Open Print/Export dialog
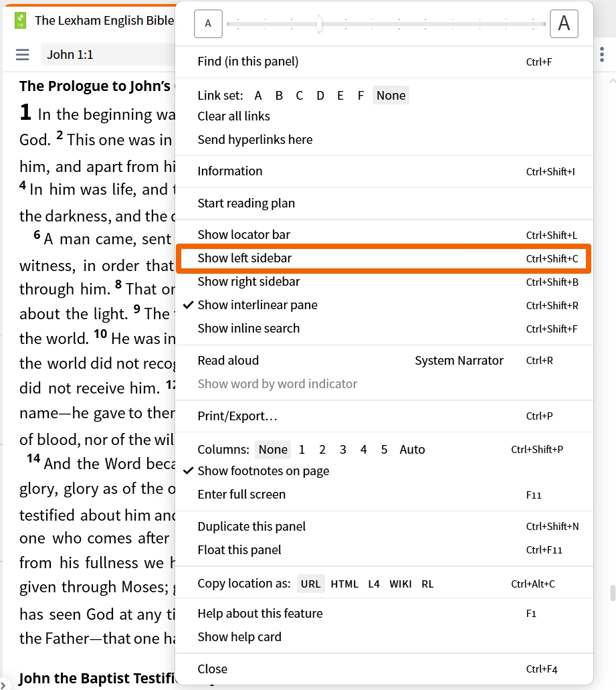 coord(385,416)
